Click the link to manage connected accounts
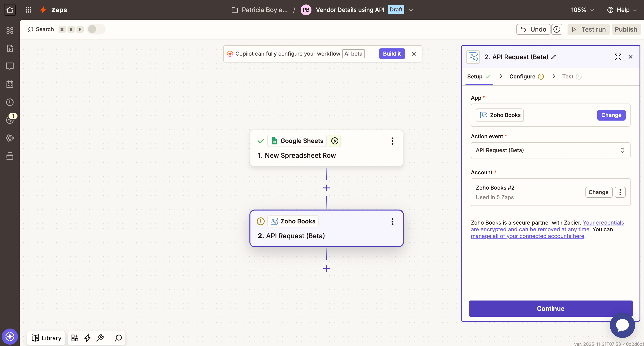The width and height of the screenshot is (644, 346). tap(527, 236)
